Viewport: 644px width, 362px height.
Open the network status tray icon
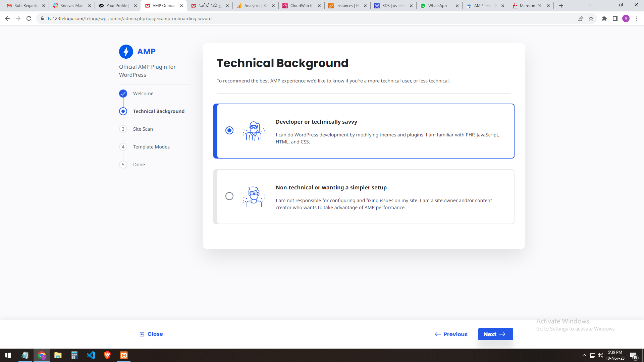point(592,355)
